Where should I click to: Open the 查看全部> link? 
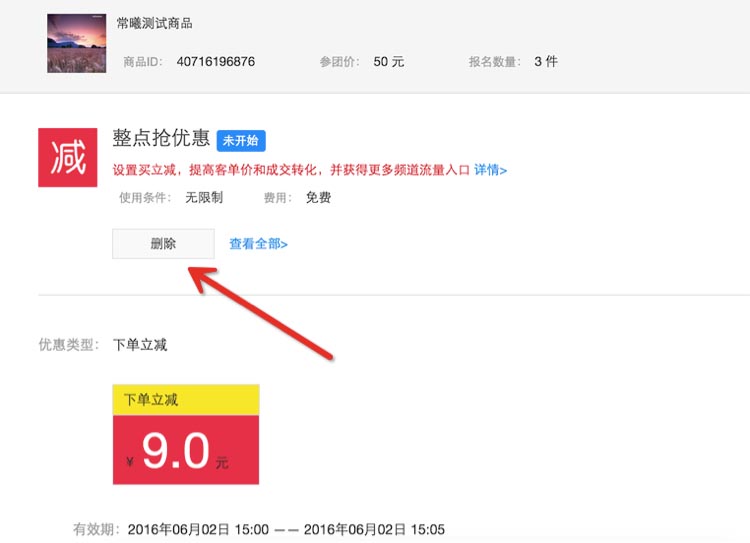click(258, 244)
